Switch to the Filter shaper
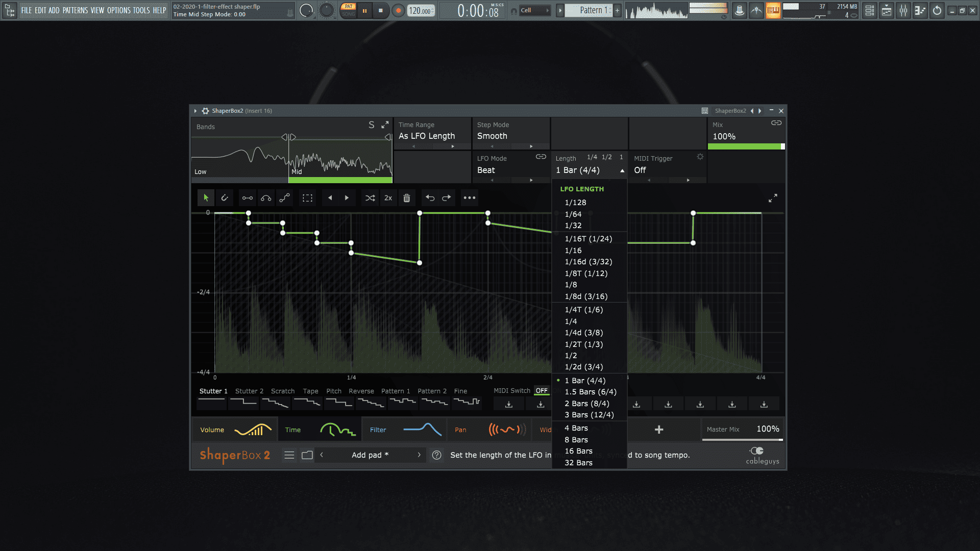The height and width of the screenshot is (551, 980). [404, 430]
